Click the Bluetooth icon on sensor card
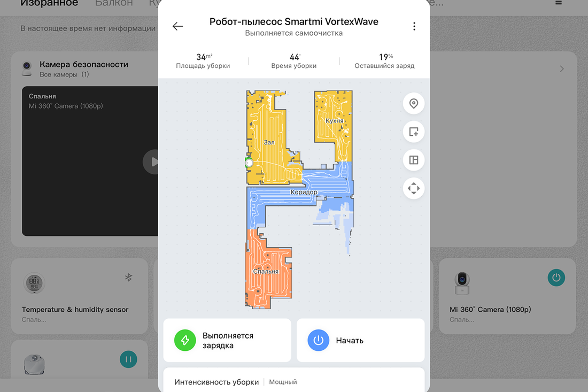This screenshot has height=392, width=588. [x=129, y=277]
